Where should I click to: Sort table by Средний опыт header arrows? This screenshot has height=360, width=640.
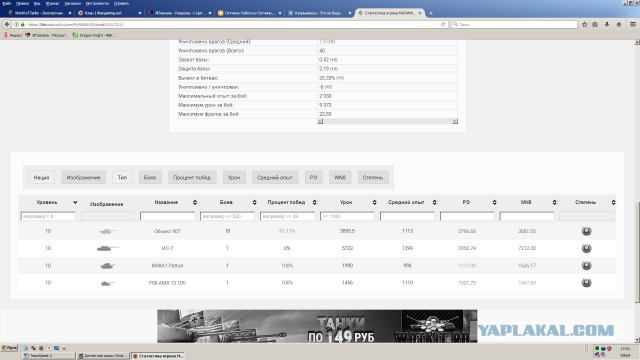click(434, 202)
